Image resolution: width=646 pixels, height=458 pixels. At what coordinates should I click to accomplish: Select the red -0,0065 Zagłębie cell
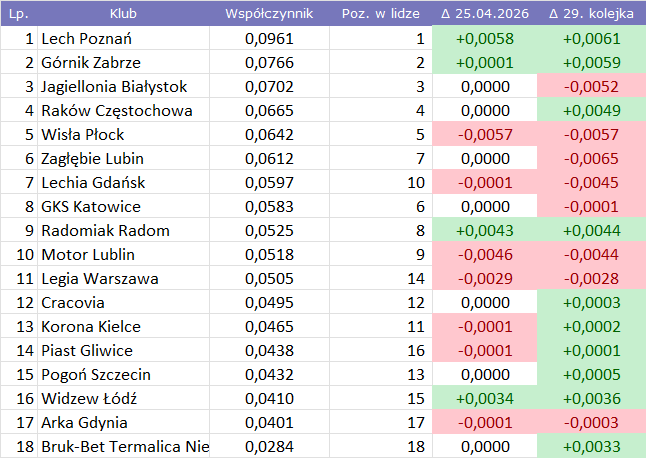click(591, 159)
